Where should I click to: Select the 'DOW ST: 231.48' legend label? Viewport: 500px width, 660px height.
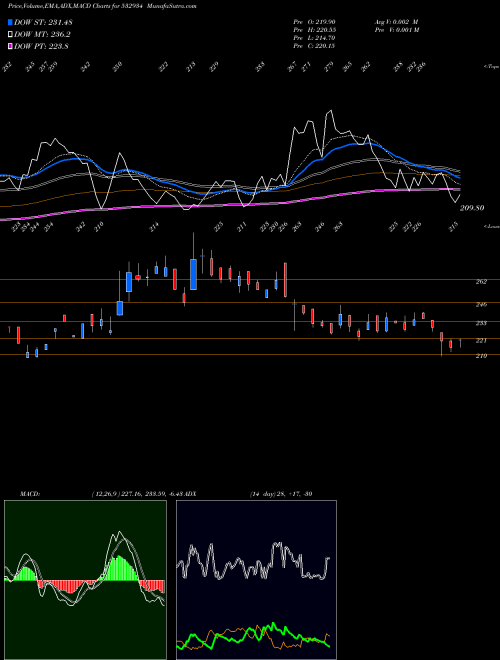pos(43,22)
